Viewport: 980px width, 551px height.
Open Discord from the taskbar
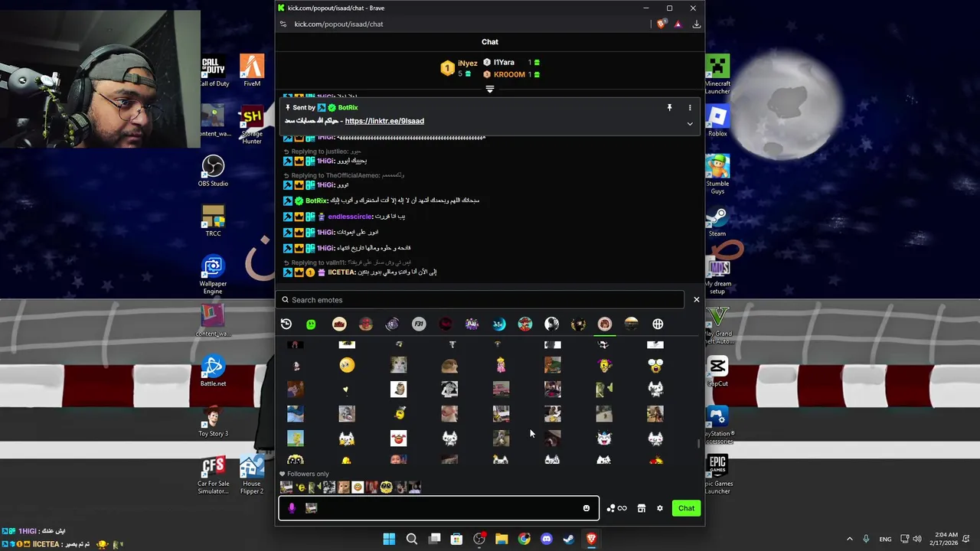point(547,539)
